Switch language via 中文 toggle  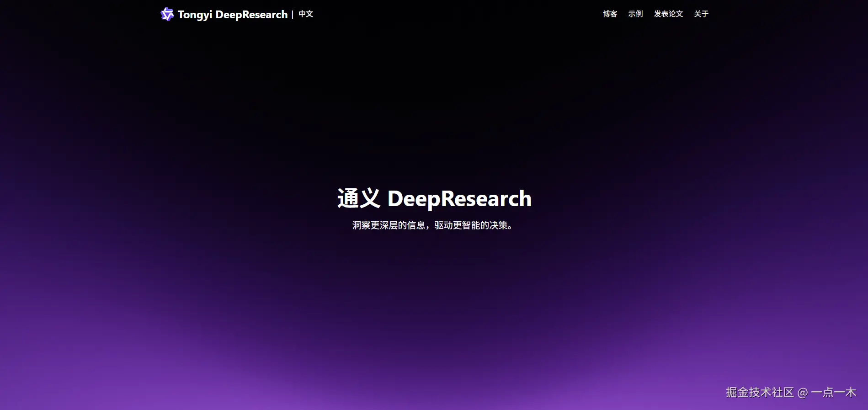pos(306,14)
